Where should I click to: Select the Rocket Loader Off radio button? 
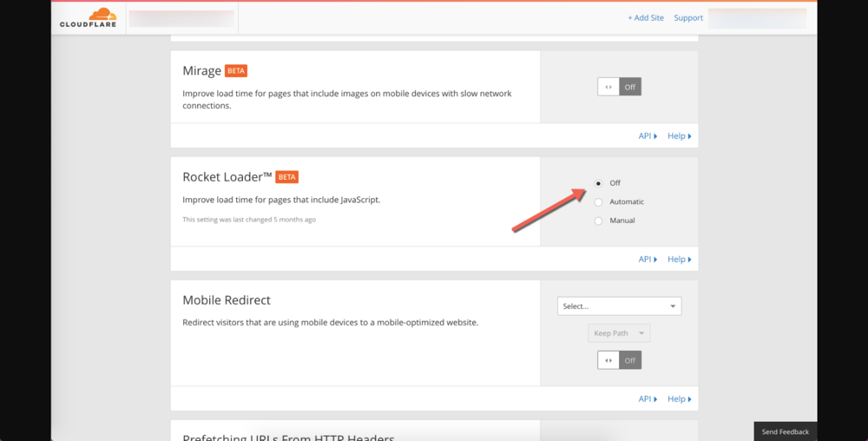598,183
